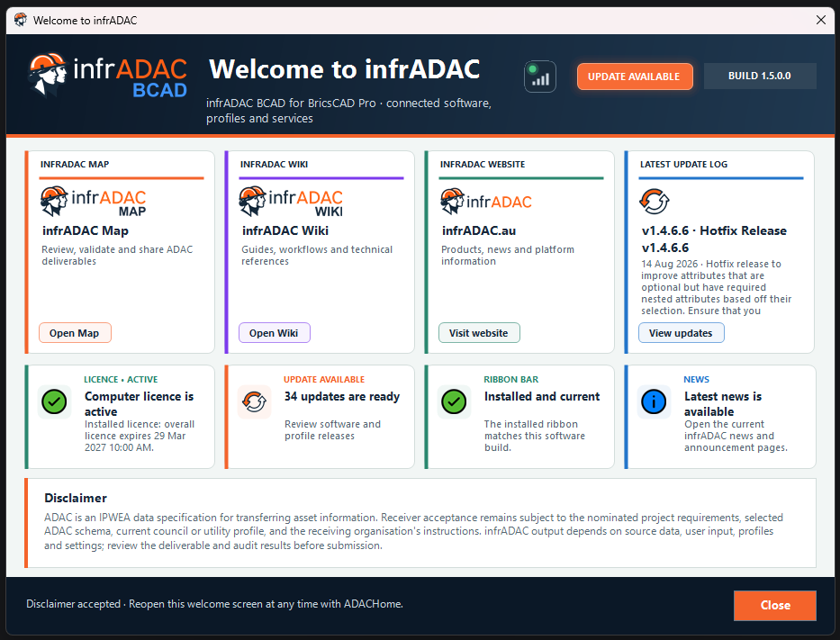Image resolution: width=840 pixels, height=640 pixels.
Task: Click the blue news info icon
Action: 654,401
